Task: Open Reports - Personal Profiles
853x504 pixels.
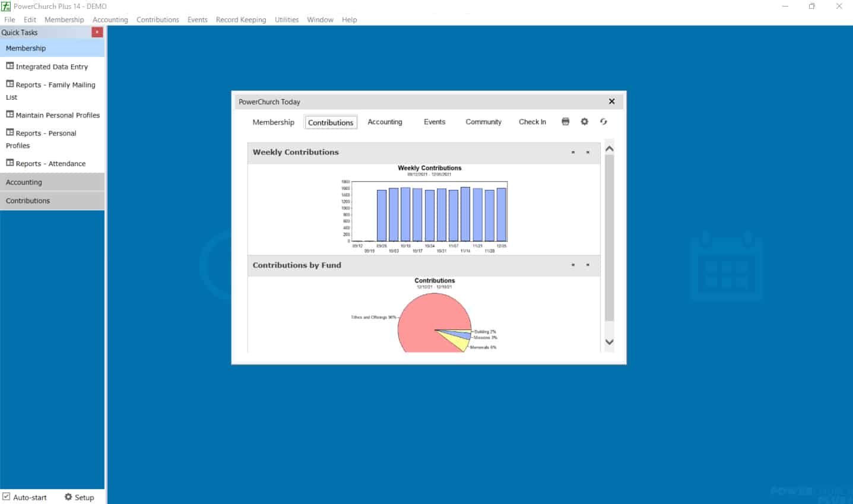Action: [x=46, y=134]
